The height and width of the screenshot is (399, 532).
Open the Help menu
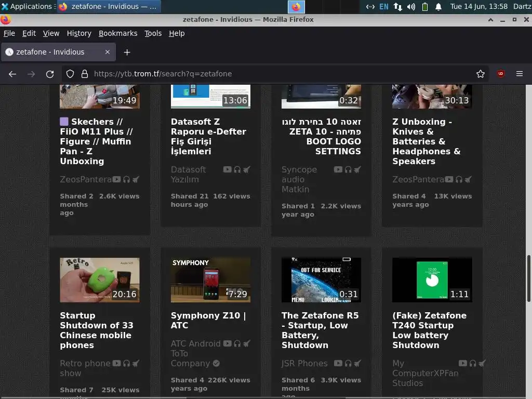tap(177, 33)
